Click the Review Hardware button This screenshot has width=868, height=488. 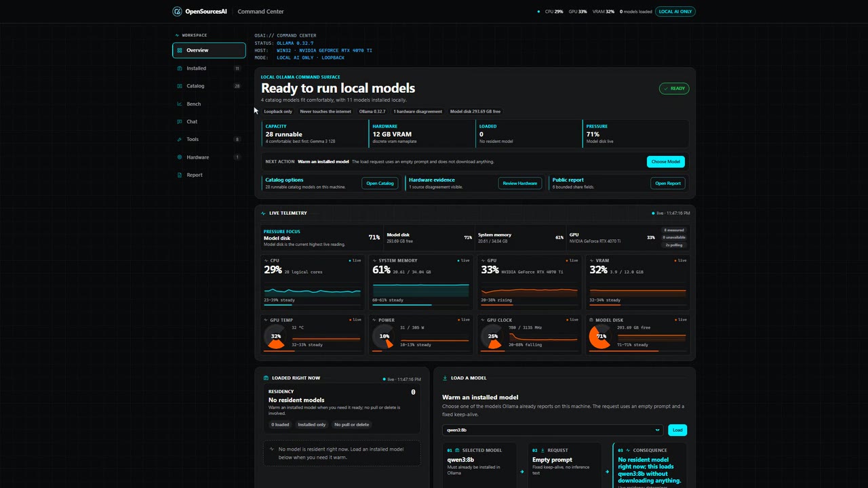coord(520,183)
